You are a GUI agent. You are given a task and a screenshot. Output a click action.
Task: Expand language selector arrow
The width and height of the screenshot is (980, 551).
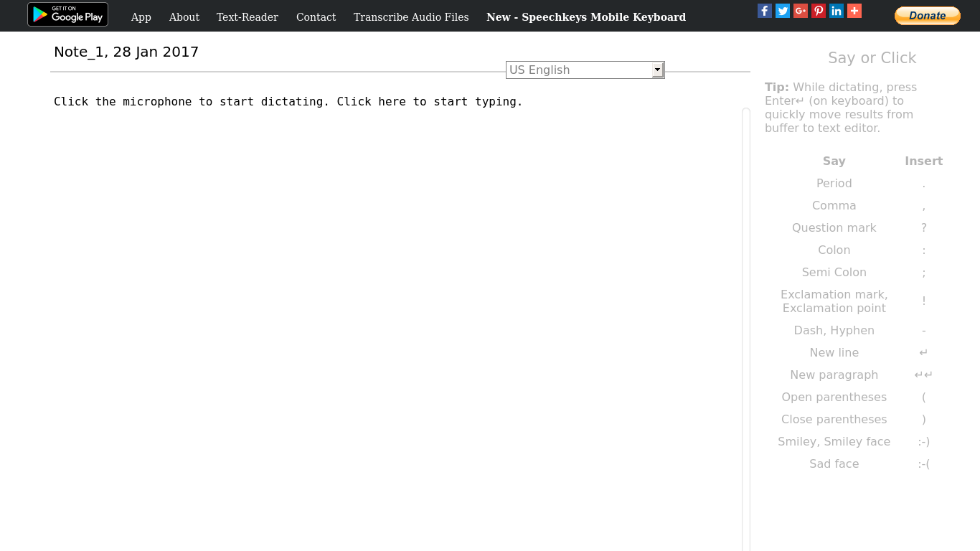tap(657, 70)
